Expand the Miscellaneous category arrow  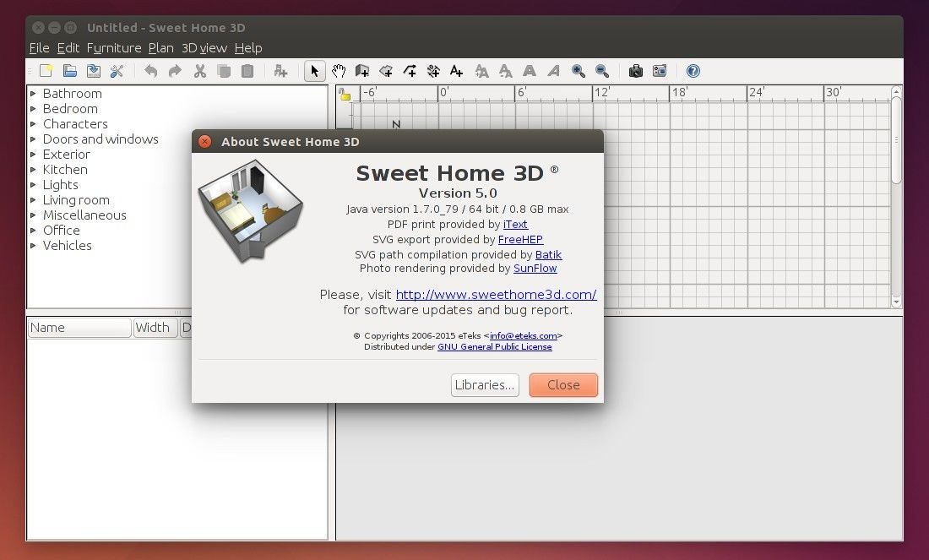[x=33, y=215]
